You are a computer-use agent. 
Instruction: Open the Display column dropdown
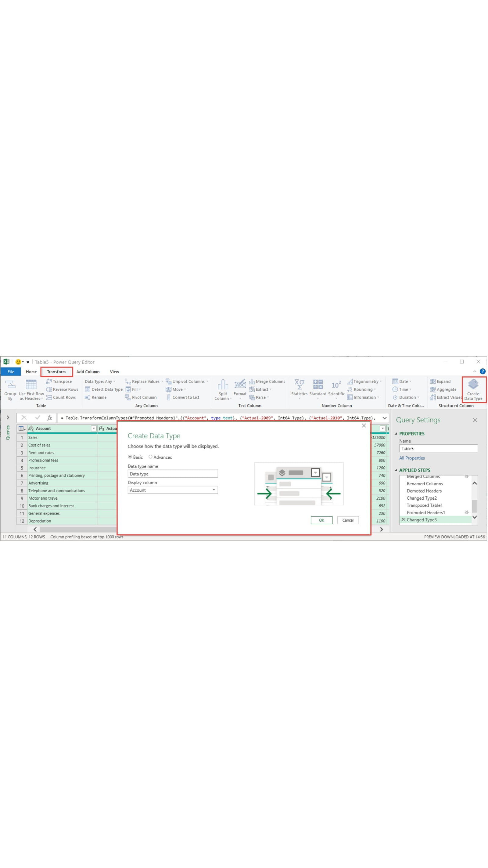(213, 490)
